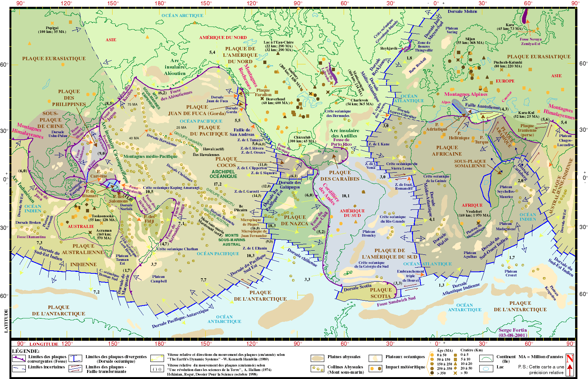
Task: Click the 'PLAQUE DU PACIFIQUE' label
Action: [209, 131]
